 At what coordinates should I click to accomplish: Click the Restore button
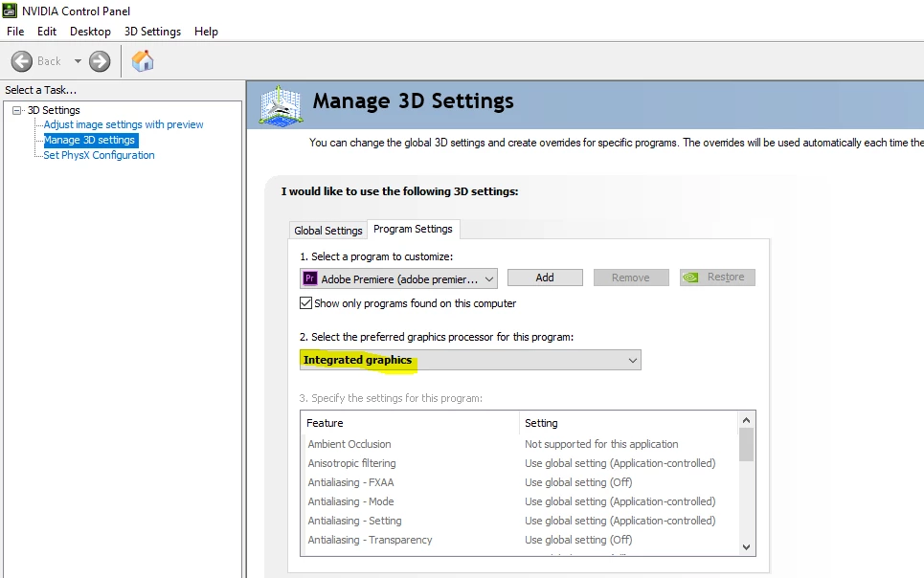717,278
